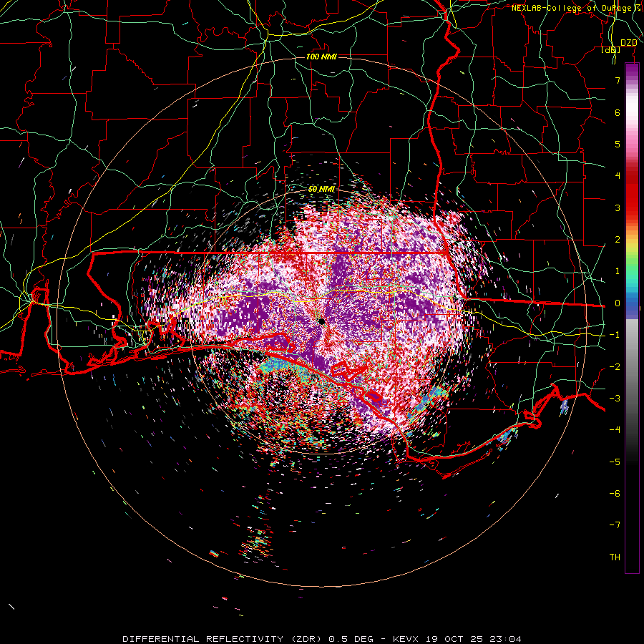The image size is (644, 644).
Task: Click the TH label on color scale
Action: click(615, 557)
